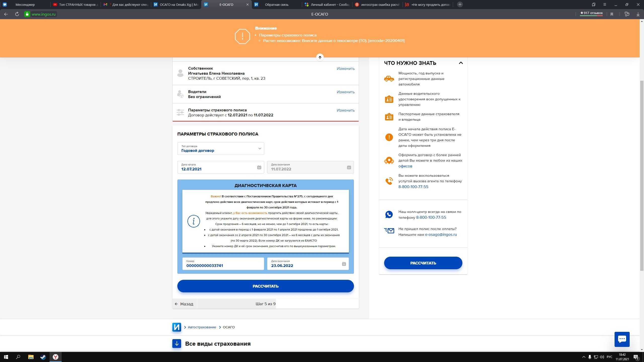Screen dimensions: 644x362
Task: Click Шаг 5 из 9 step indicator
Action: pos(265,304)
